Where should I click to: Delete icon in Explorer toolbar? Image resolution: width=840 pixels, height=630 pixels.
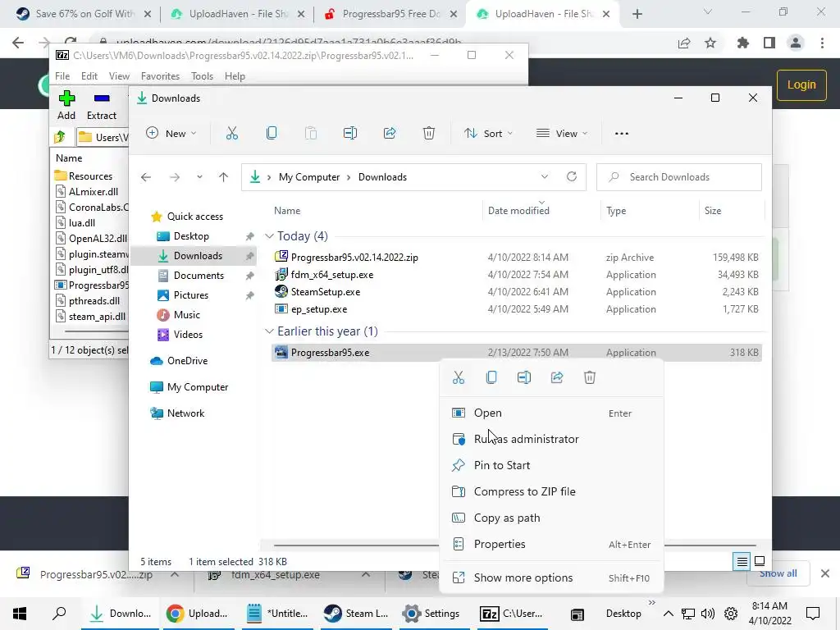pyautogui.click(x=428, y=134)
